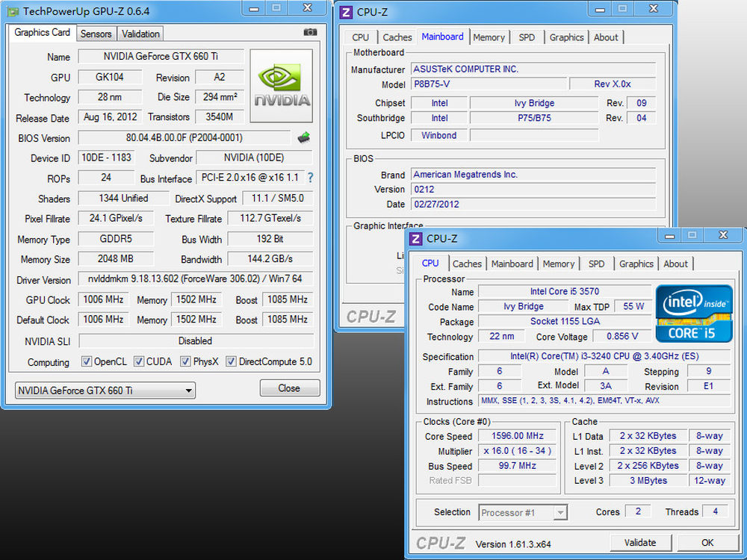The image size is (747, 560).
Task: Toggle the CUDA checkbox
Action: (x=139, y=361)
